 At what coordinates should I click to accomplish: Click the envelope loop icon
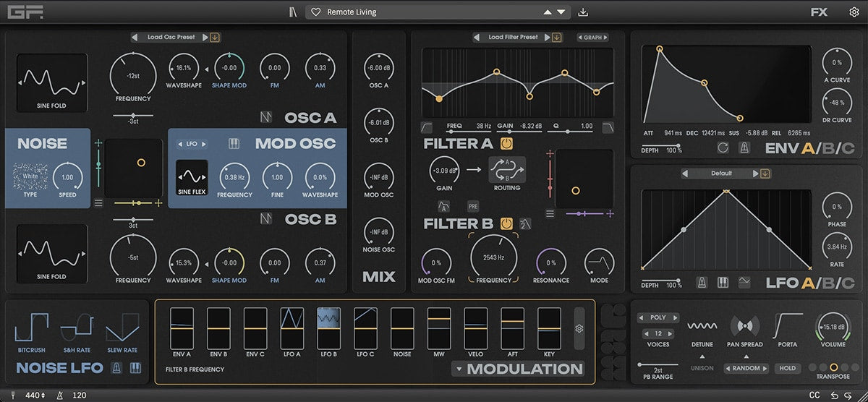(x=723, y=148)
